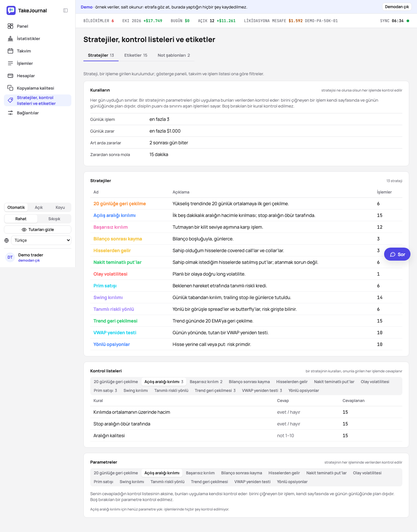Click the globe language icon
The height and width of the screenshot is (532, 417).
click(7, 240)
